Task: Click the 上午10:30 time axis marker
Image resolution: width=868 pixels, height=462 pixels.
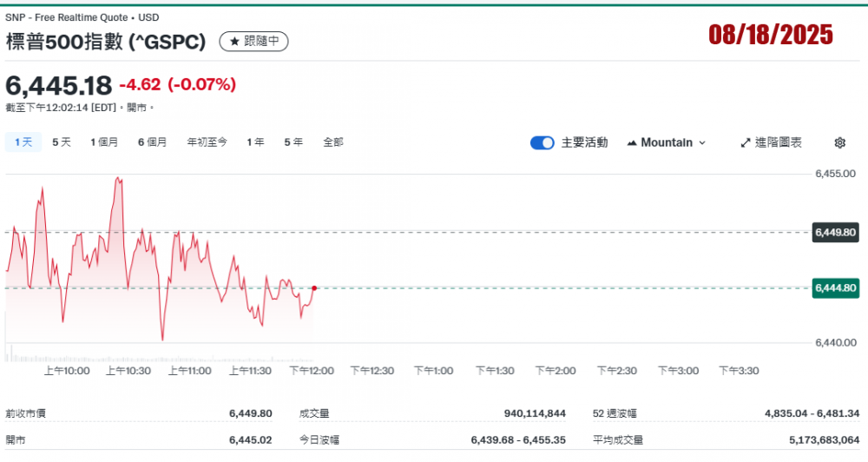Action: [x=128, y=371]
